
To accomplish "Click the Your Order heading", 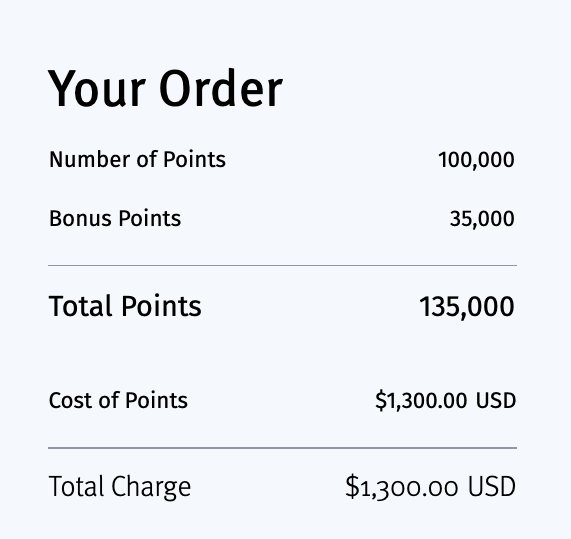I will tap(165, 89).
